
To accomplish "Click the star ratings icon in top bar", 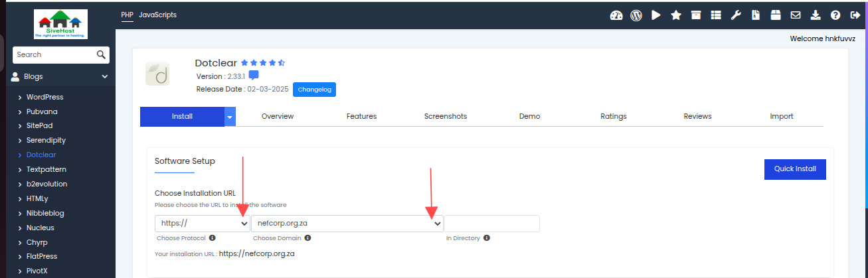I will 676,15.
